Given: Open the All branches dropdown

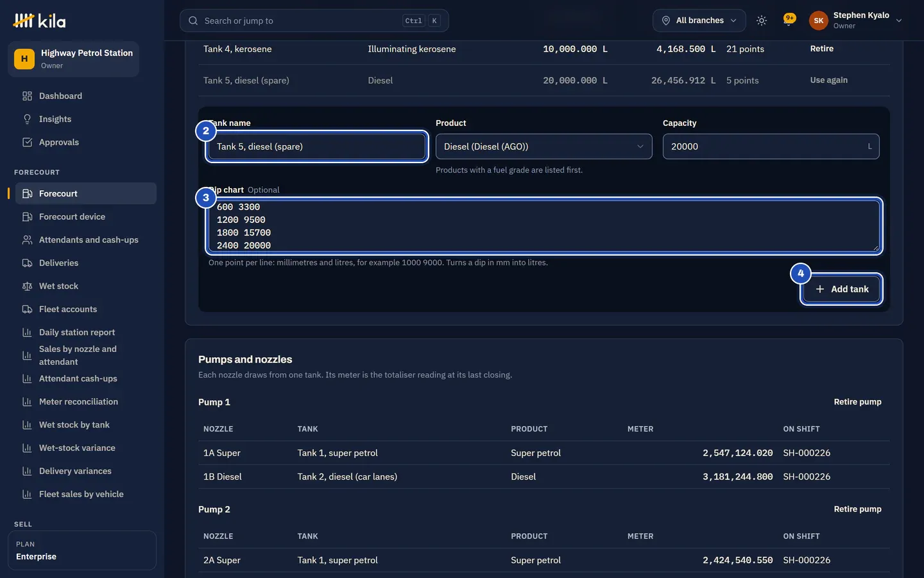Looking at the screenshot, I should click(699, 21).
